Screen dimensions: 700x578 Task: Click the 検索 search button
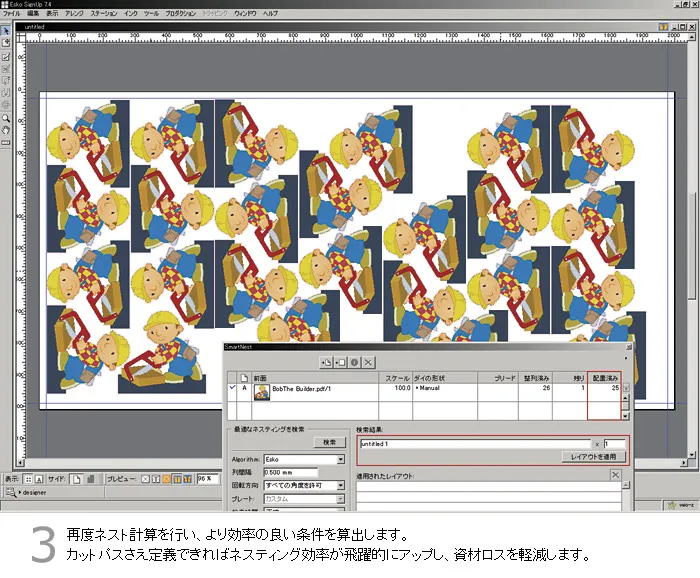pyautogui.click(x=328, y=442)
